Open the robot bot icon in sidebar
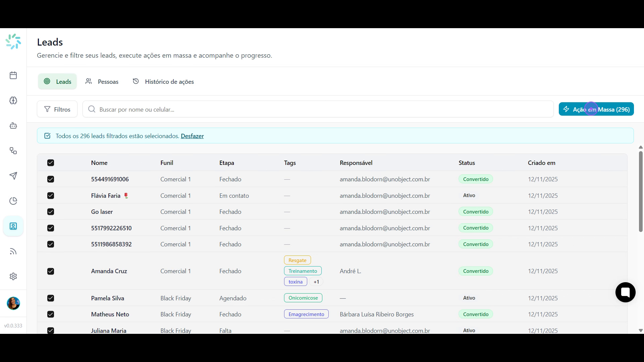The image size is (644, 362). 13,126
